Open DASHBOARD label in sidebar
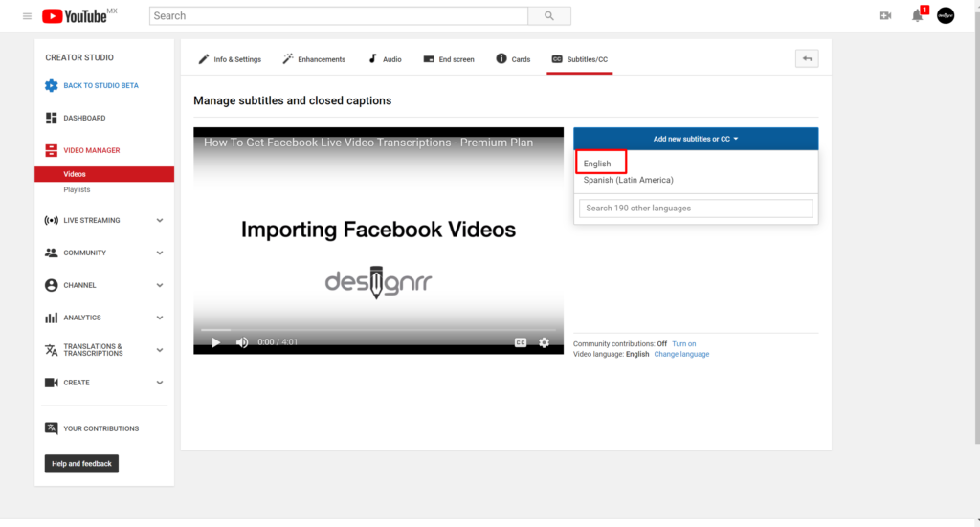The width and height of the screenshot is (980, 527). click(84, 118)
